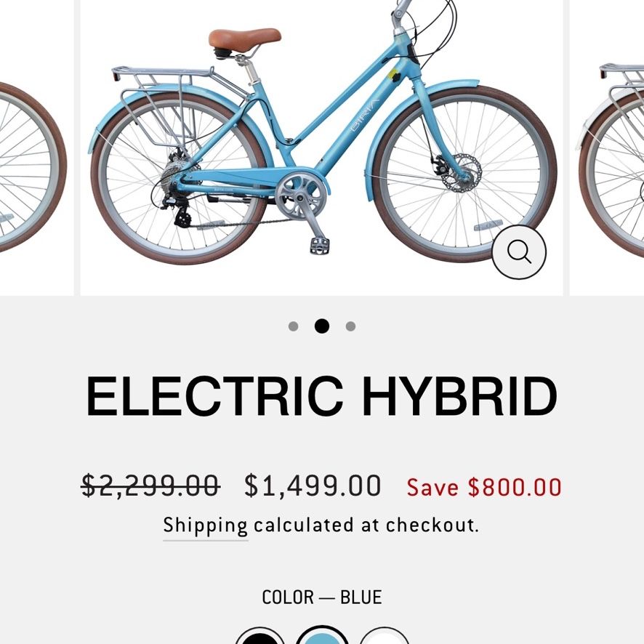Open the Shipping policy link
Viewport: 644px width, 644px height.
[206, 526]
